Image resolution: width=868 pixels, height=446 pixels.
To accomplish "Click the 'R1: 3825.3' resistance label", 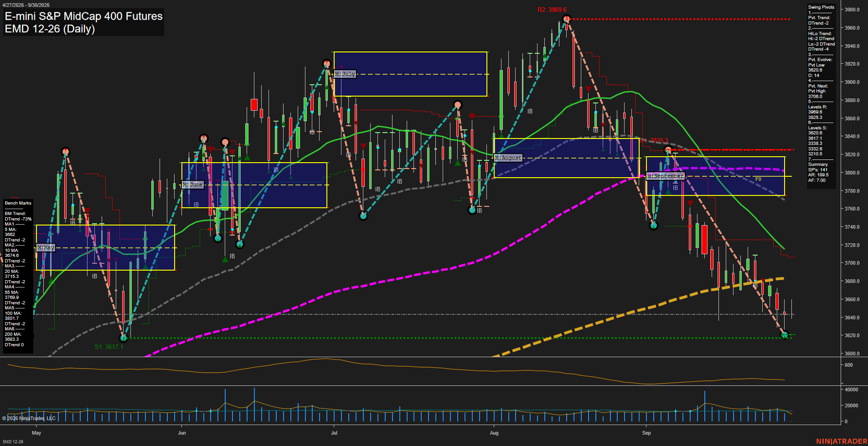I will point(654,141).
